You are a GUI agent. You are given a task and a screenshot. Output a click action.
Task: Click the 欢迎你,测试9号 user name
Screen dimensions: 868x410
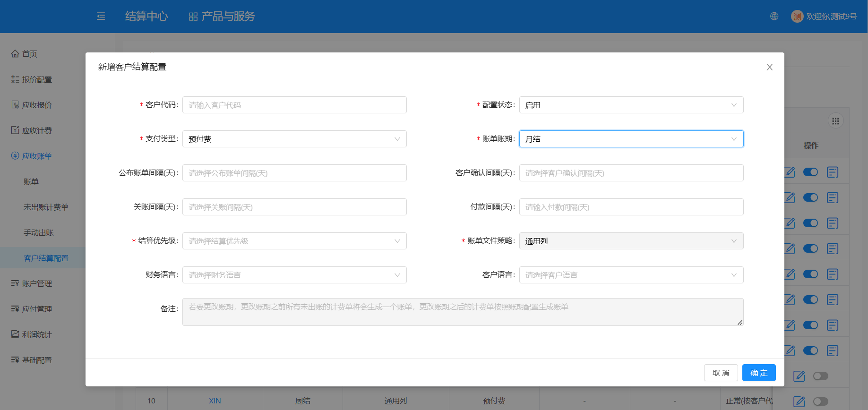832,17
